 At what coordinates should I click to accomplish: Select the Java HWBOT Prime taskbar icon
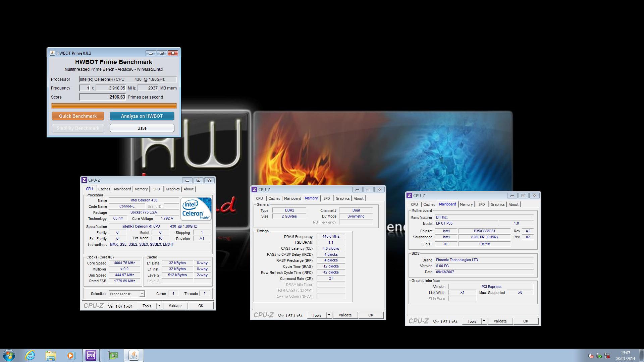134,355
